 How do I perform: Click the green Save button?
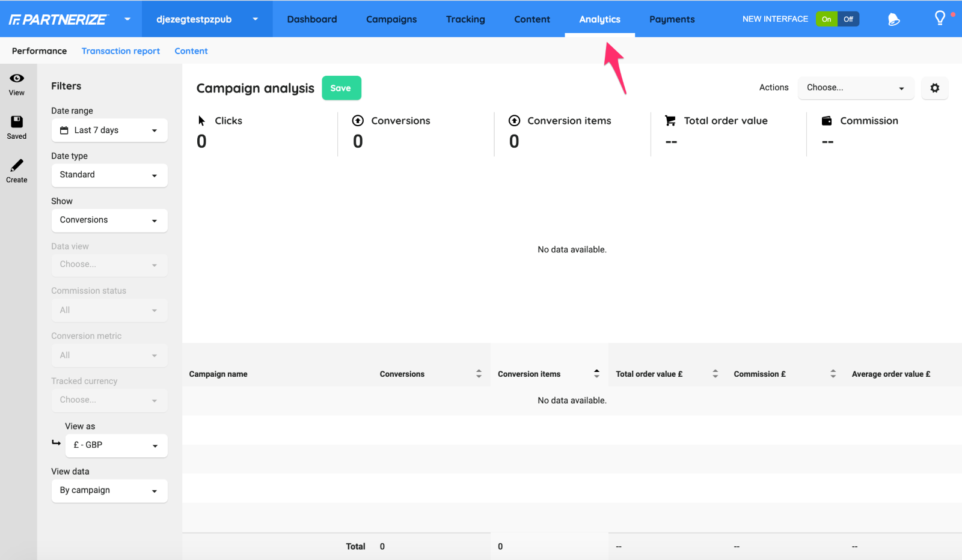341,88
